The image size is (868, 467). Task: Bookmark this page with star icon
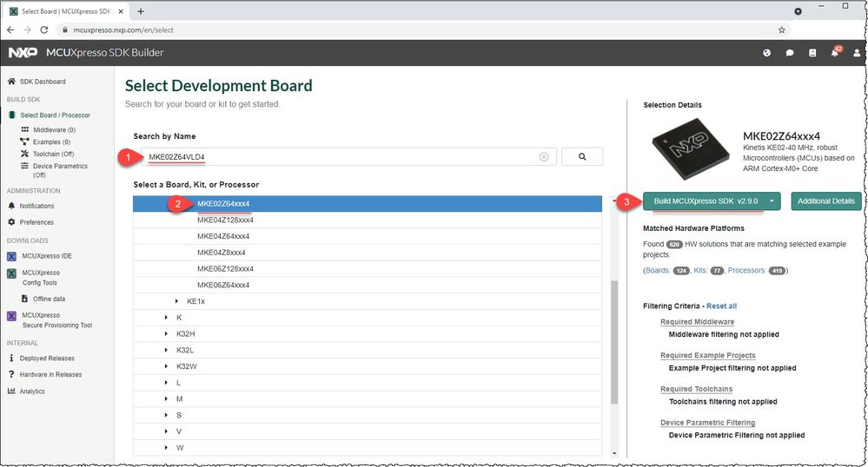[782, 30]
